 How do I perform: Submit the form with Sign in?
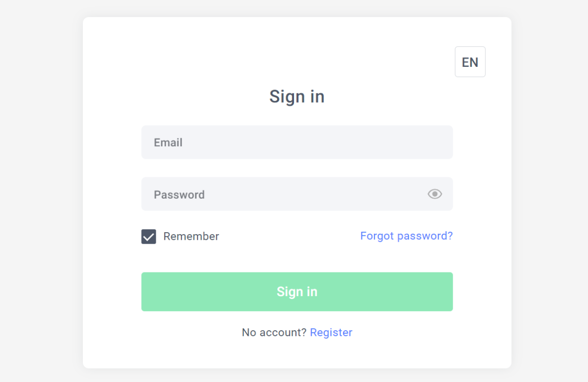297,292
